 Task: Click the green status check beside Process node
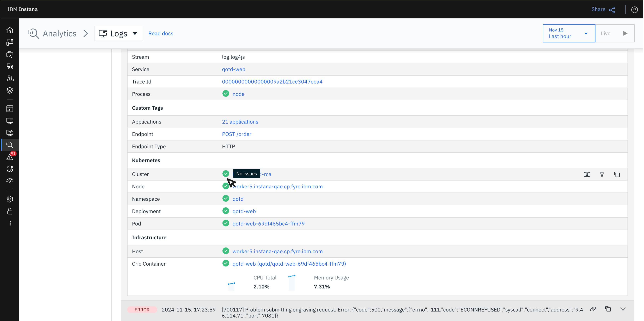225,94
